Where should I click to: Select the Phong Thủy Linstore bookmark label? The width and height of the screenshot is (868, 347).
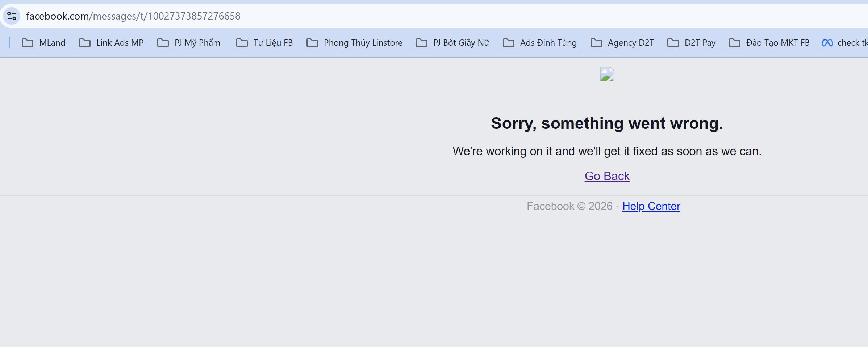(x=363, y=43)
